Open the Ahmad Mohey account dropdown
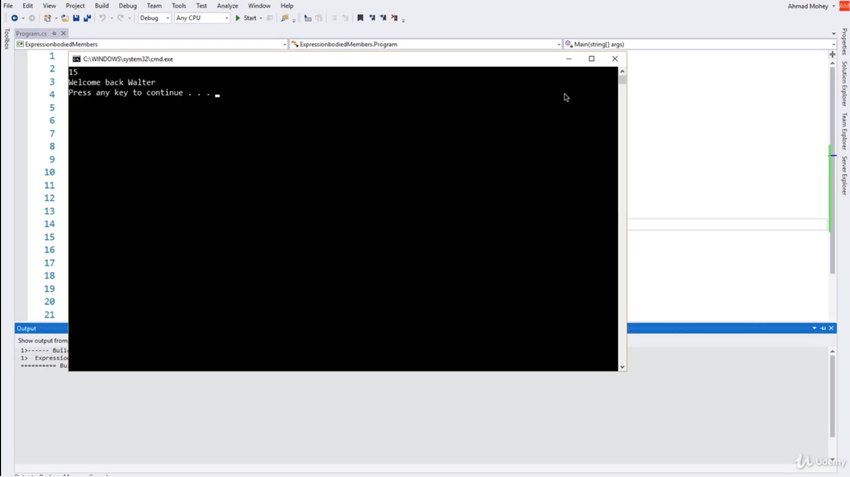This screenshot has width=850, height=477. click(812, 6)
